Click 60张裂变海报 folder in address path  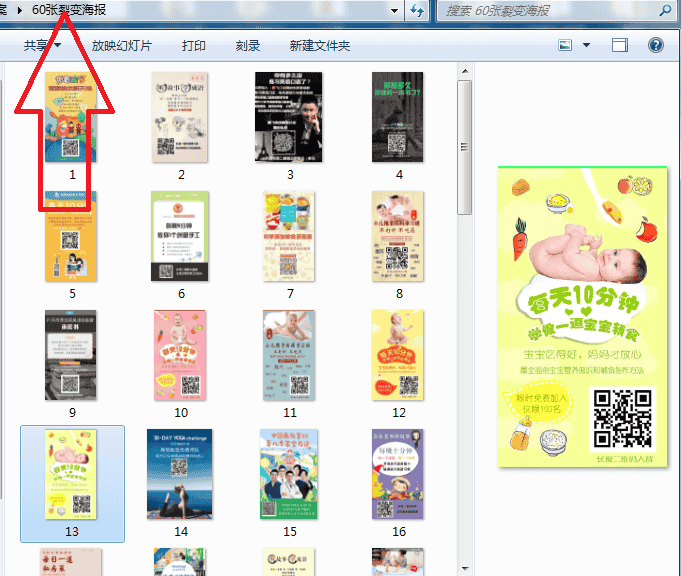click(x=72, y=9)
